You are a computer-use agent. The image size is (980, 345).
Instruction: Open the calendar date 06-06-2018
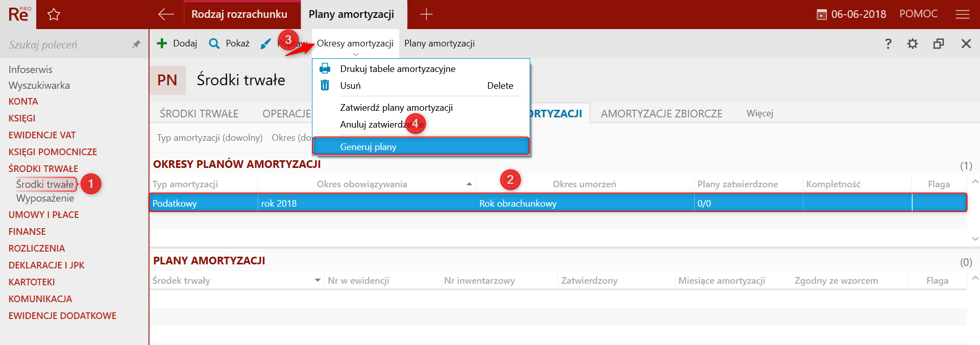(x=851, y=14)
